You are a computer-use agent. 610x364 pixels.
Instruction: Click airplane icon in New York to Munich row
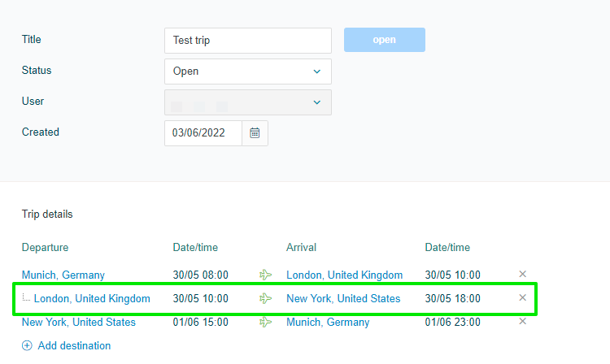(x=265, y=323)
